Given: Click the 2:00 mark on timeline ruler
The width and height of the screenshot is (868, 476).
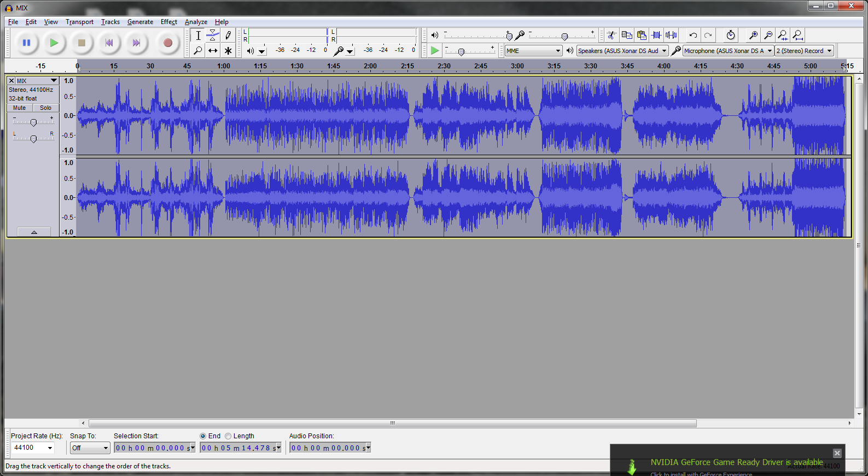Looking at the screenshot, I should (370, 66).
